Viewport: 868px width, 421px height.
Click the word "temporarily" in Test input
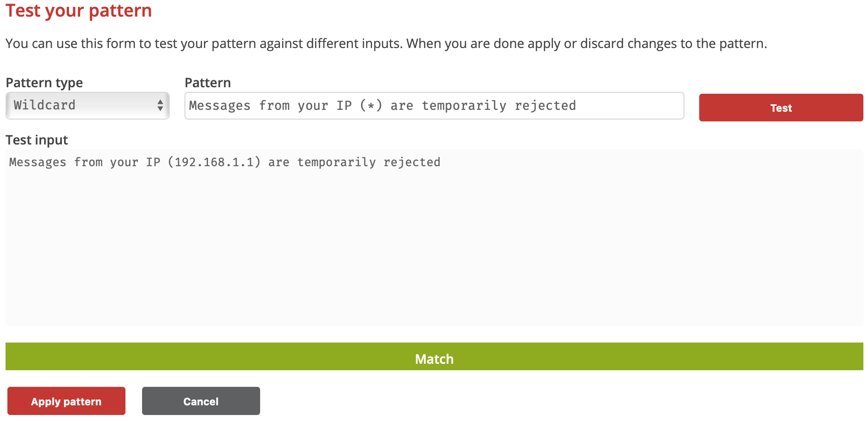coord(336,162)
